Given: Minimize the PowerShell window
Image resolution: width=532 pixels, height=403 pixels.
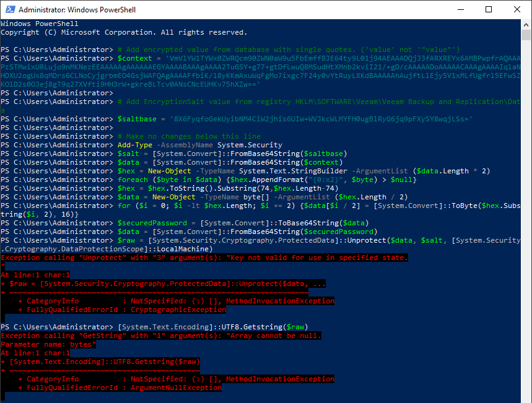Looking at the screenshot, I should (460, 9).
